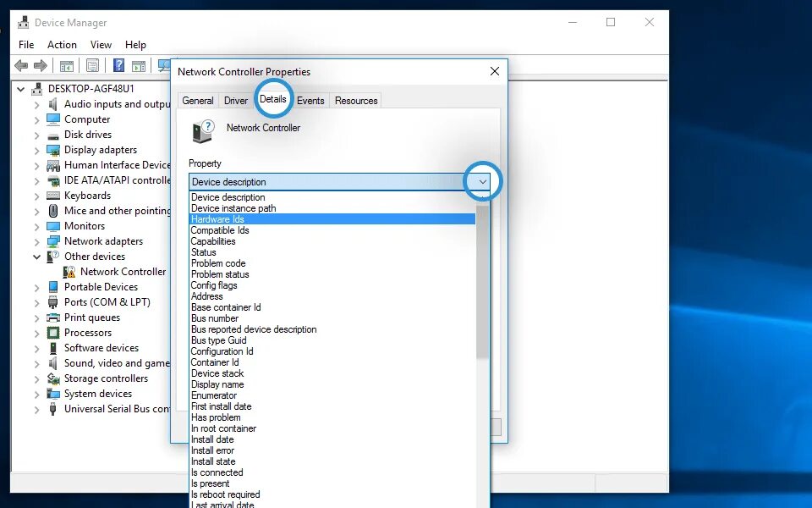
Task: Click the Human Interface Devices icon
Action: (52, 165)
